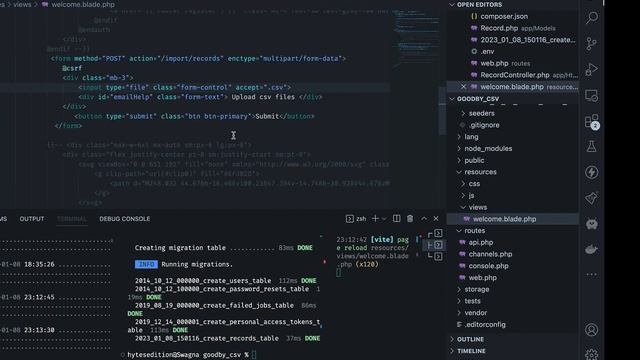Create a new terminal with plus
This screenshot has width=640, height=360.
375,219
